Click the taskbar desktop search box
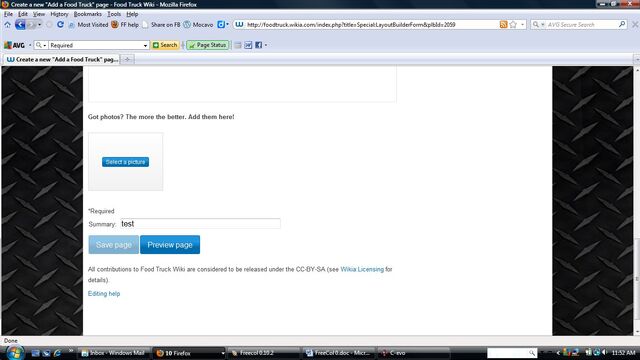The image size is (640, 360). click(x=511, y=353)
